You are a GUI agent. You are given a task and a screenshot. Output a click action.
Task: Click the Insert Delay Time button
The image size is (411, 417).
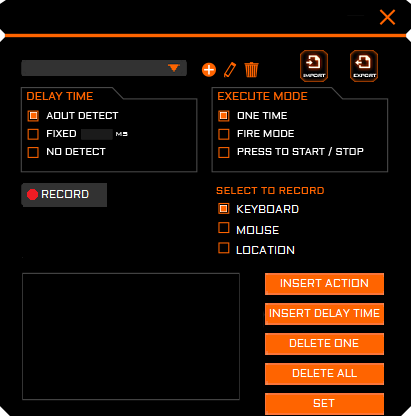tap(324, 314)
